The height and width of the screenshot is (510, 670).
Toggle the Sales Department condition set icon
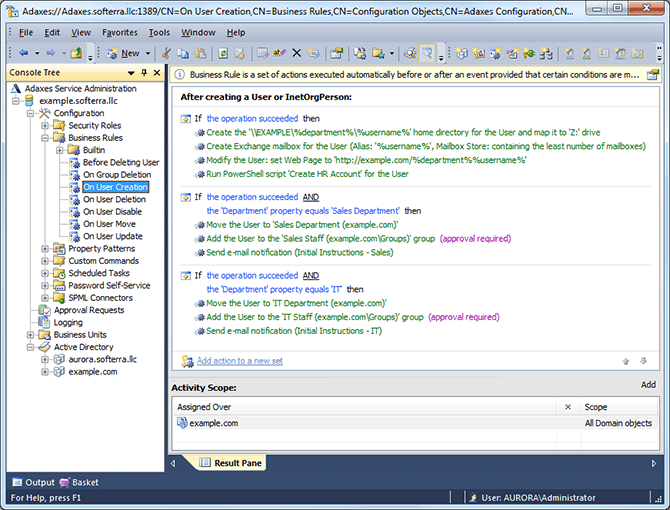[x=186, y=197]
